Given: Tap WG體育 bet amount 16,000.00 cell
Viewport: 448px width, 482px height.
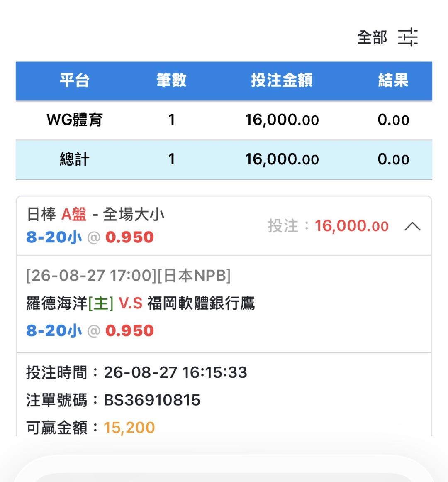Looking at the screenshot, I should (282, 120).
